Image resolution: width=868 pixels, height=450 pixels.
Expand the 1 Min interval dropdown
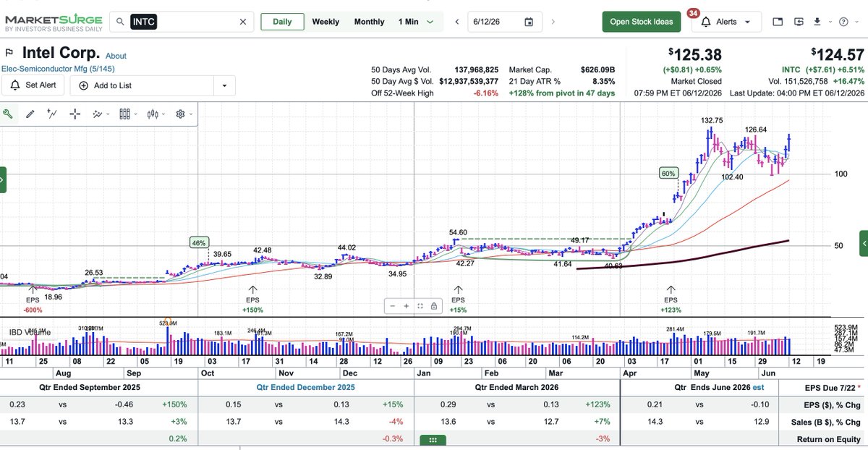[x=430, y=22]
